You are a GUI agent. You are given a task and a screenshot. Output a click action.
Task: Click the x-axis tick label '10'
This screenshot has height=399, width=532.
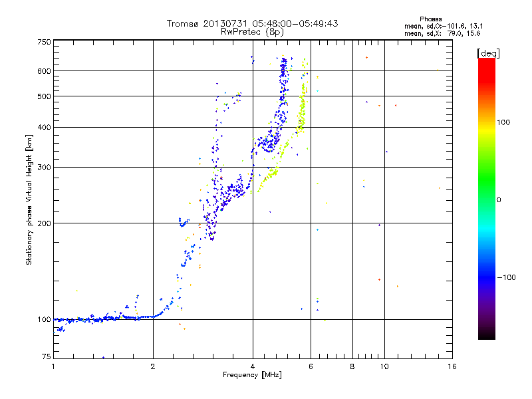coord(384,366)
